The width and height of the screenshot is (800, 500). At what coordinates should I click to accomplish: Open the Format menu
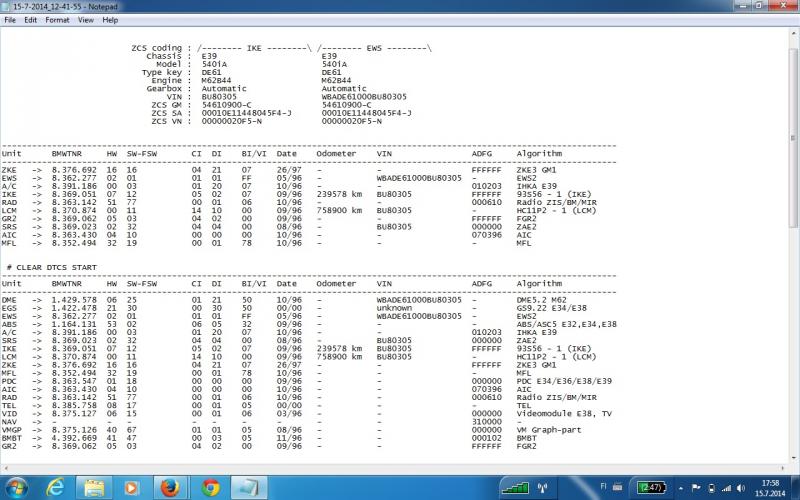click(57, 20)
